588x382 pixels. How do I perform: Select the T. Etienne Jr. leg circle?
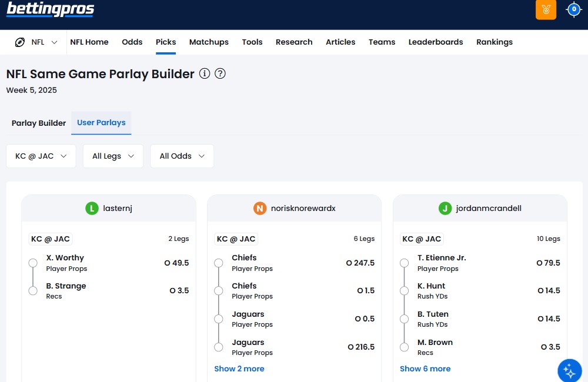click(x=404, y=263)
